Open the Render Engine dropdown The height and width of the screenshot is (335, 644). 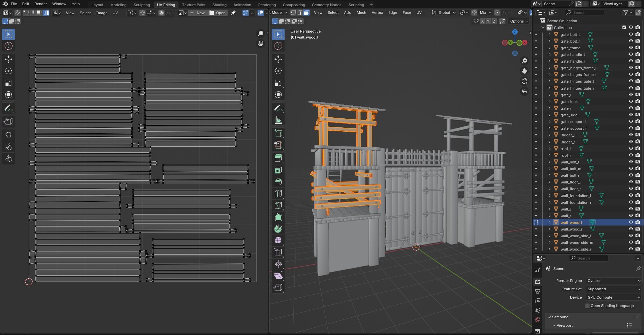coord(613,281)
